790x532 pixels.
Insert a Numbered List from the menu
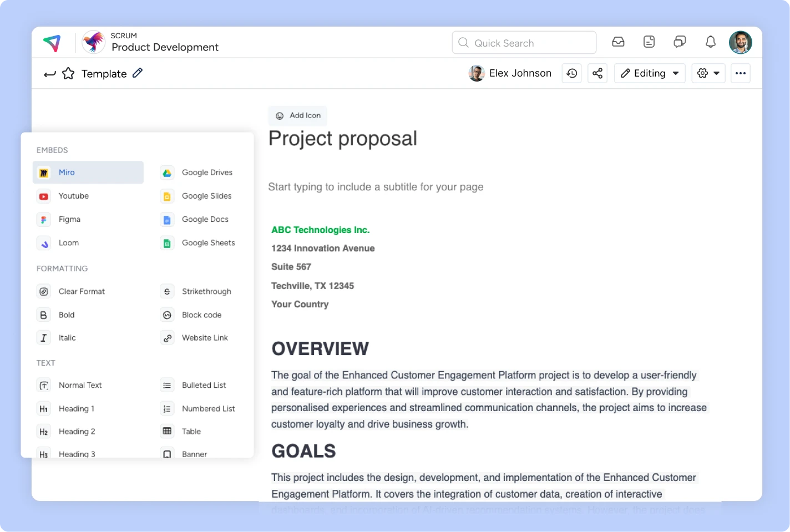[x=208, y=409]
